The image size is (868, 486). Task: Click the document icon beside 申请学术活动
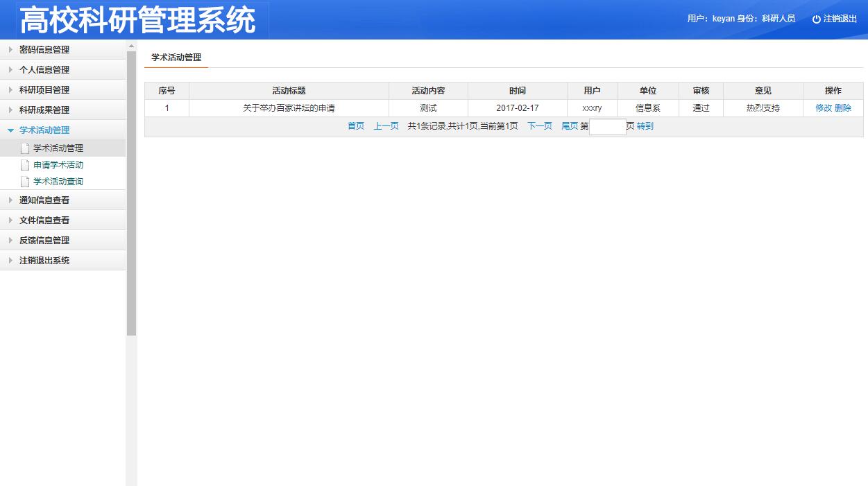click(x=24, y=165)
